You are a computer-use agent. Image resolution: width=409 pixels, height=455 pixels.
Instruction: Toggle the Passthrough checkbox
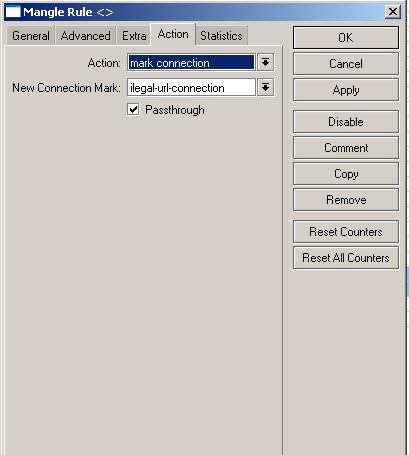pos(133,109)
